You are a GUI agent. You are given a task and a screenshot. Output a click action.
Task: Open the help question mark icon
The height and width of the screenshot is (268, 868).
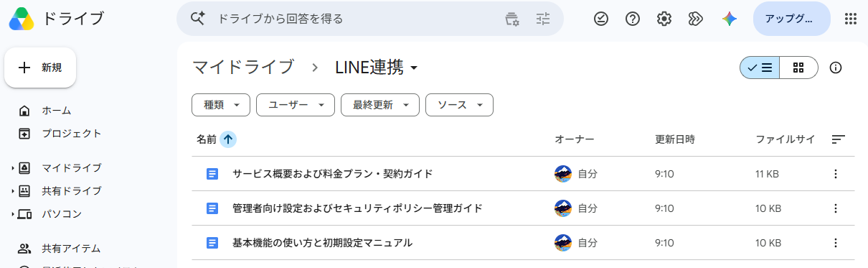633,19
